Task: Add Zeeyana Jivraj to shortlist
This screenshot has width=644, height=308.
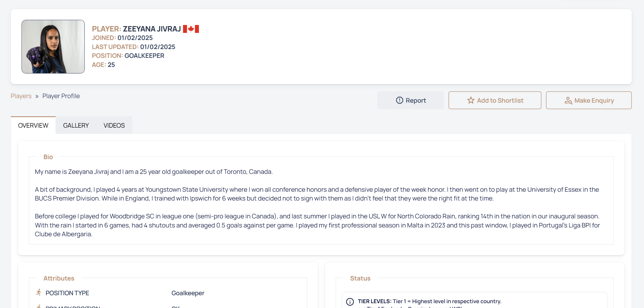Action: click(495, 100)
